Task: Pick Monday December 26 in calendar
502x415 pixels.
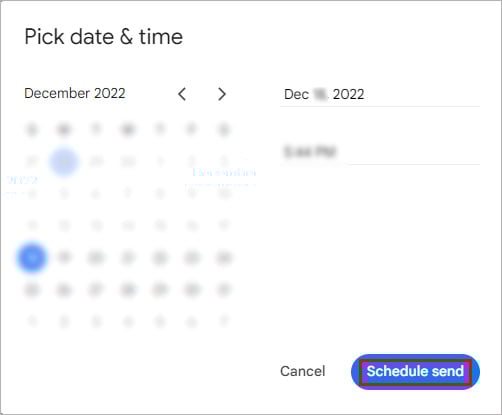Action: point(64,290)
